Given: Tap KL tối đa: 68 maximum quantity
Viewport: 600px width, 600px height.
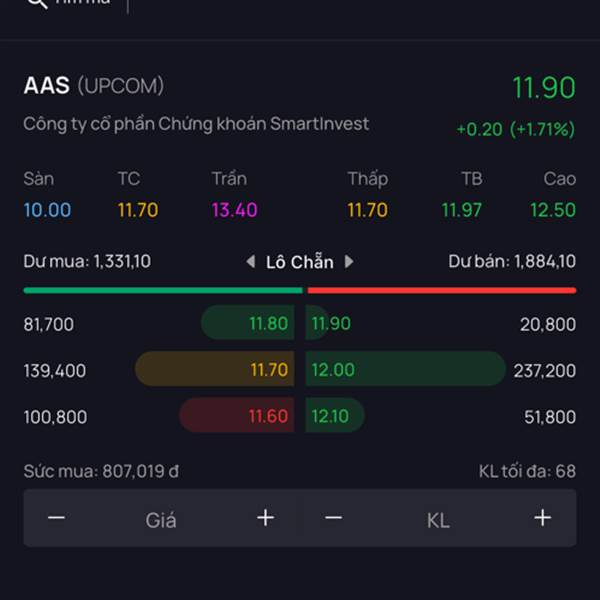Looking at the screenshot, I should coord(527,471).
